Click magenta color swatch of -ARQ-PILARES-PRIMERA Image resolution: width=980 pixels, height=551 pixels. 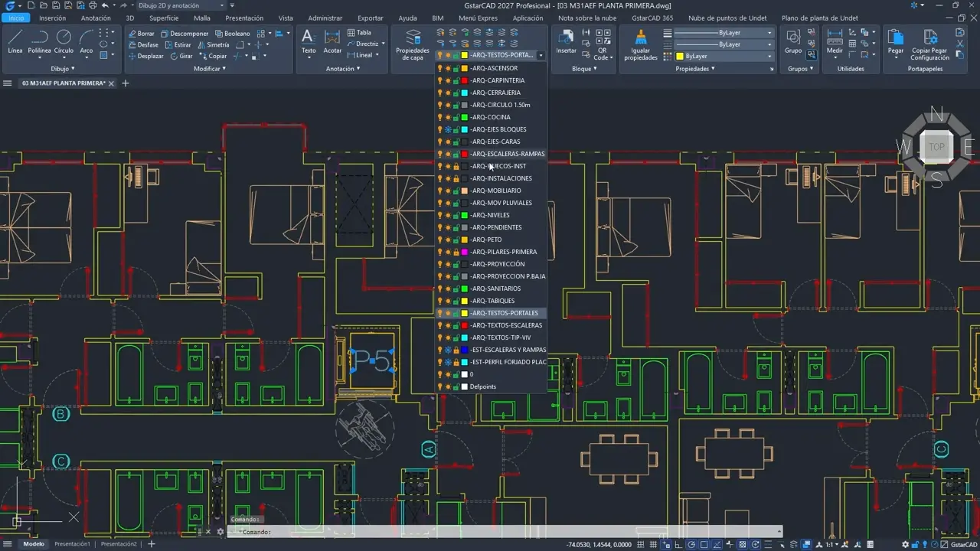click(x=464, y=252)
